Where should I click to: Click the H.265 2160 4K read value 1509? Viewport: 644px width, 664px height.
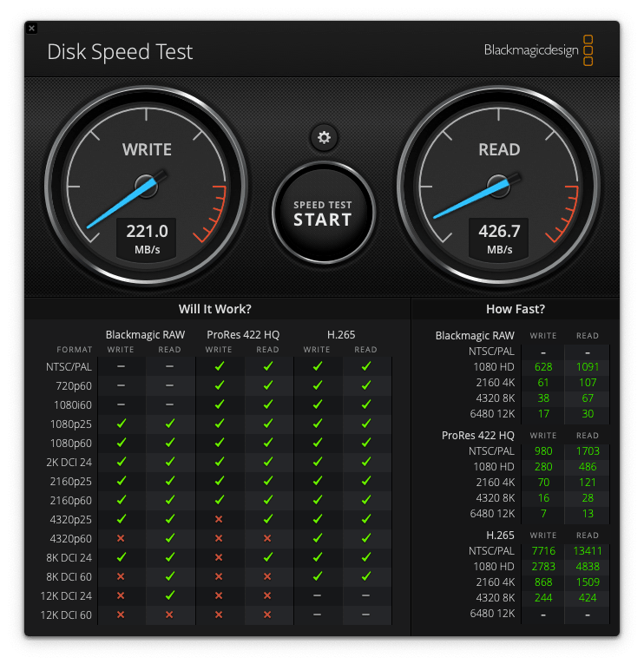coord(588,582)
